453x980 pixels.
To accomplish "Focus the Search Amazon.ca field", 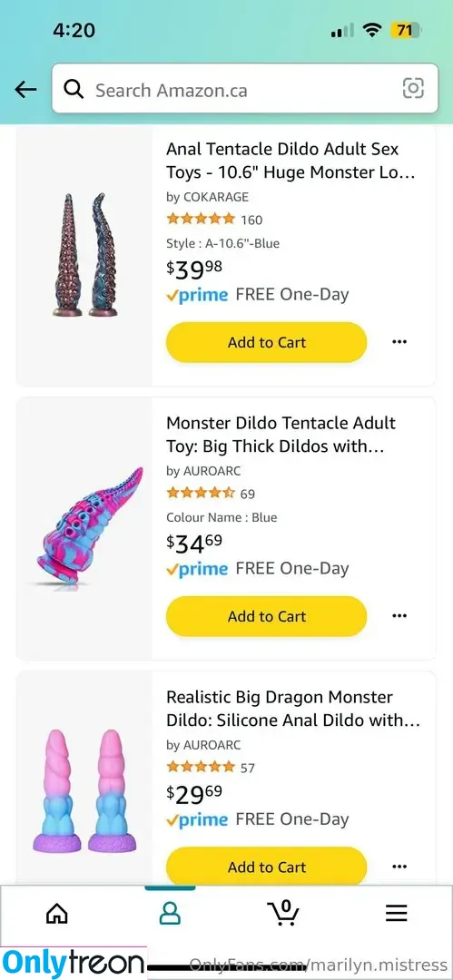I will pos(244,88).
